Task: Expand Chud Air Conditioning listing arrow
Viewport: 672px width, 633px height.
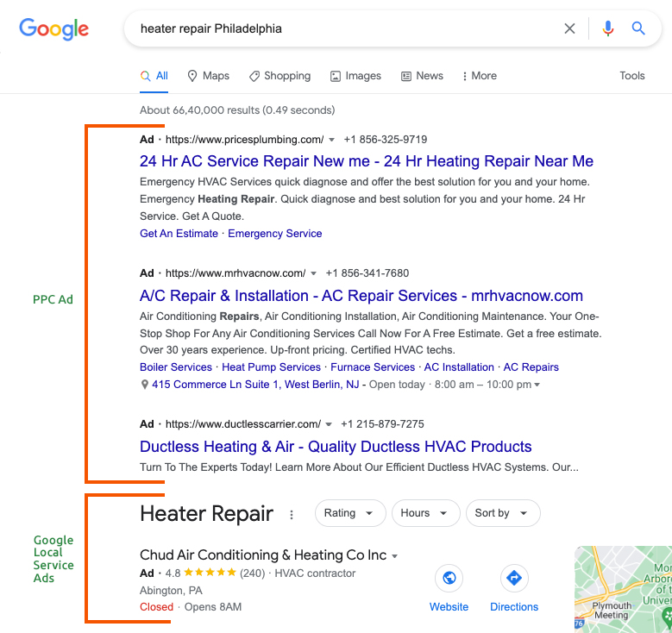Action: coord(395,556)
